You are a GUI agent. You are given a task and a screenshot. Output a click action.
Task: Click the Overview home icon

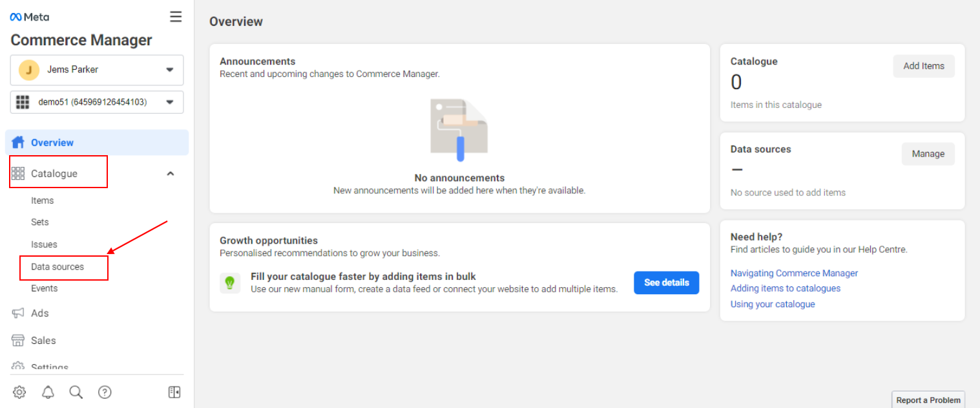(x=18, y=142)
